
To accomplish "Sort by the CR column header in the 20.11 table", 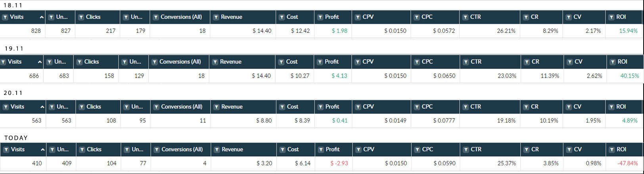I will (535, 107).
